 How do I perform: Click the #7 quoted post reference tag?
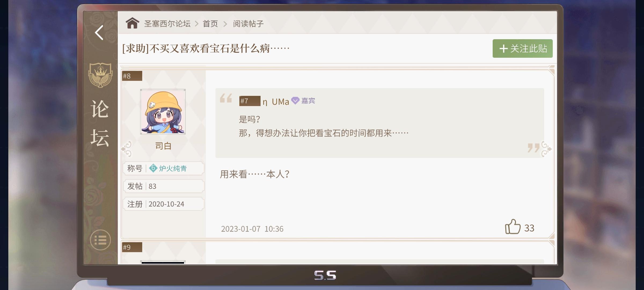click(250, 101)
